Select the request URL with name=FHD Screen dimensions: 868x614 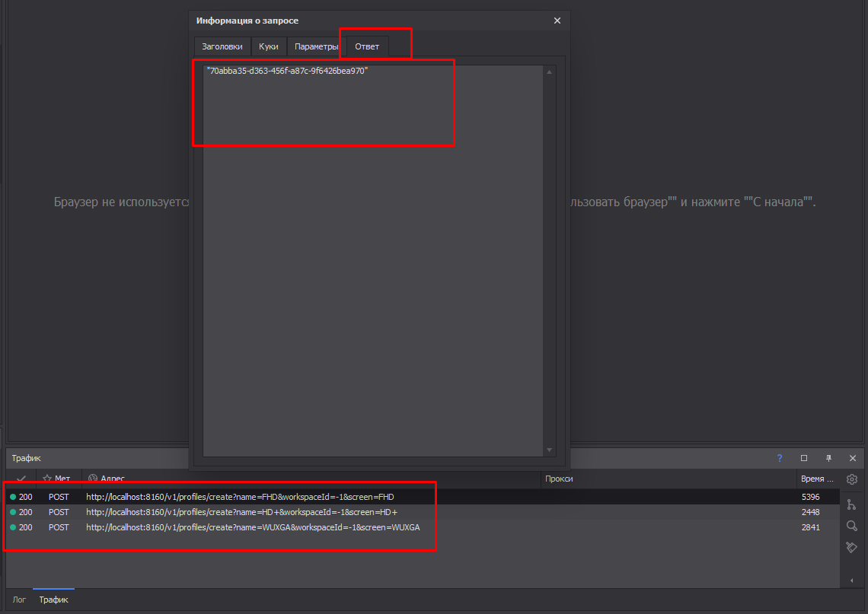(240, 497)
